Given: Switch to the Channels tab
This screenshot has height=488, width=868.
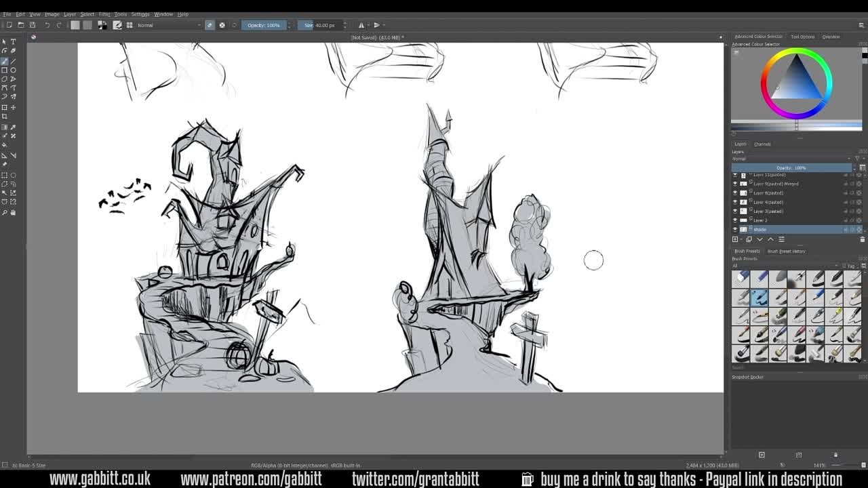Looking at the screenshot, I should [x=762, y=144].
